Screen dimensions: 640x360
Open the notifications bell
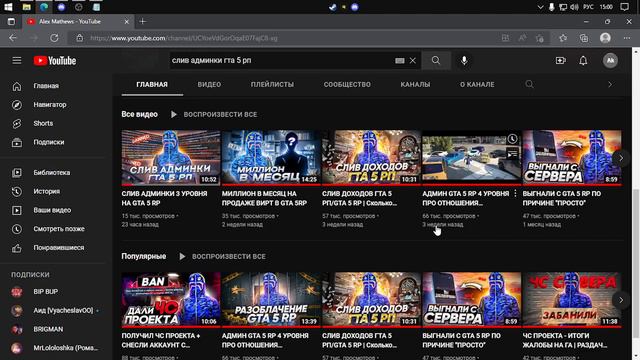click(x=583, y=60)
